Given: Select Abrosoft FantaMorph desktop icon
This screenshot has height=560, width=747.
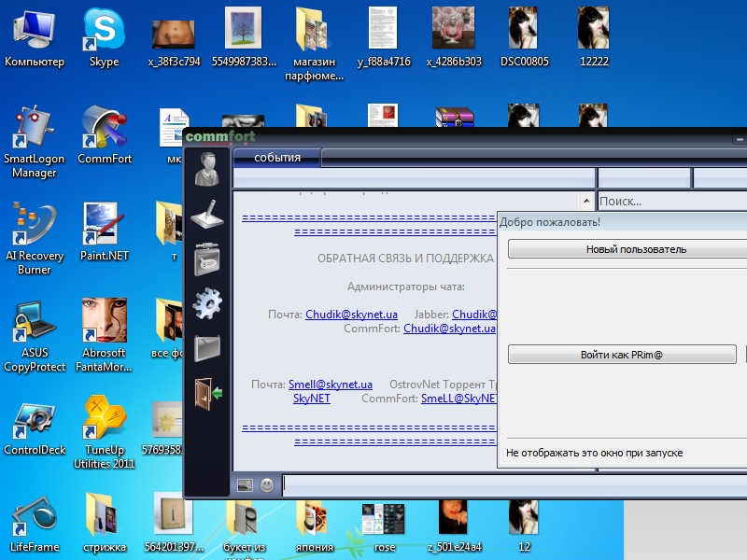Looking at the screenshot, I should click(x=104, y=335).
